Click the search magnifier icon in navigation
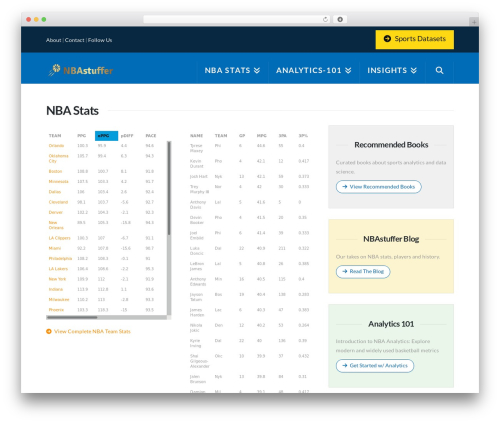 pyautogui.click(x=439, y=70)
